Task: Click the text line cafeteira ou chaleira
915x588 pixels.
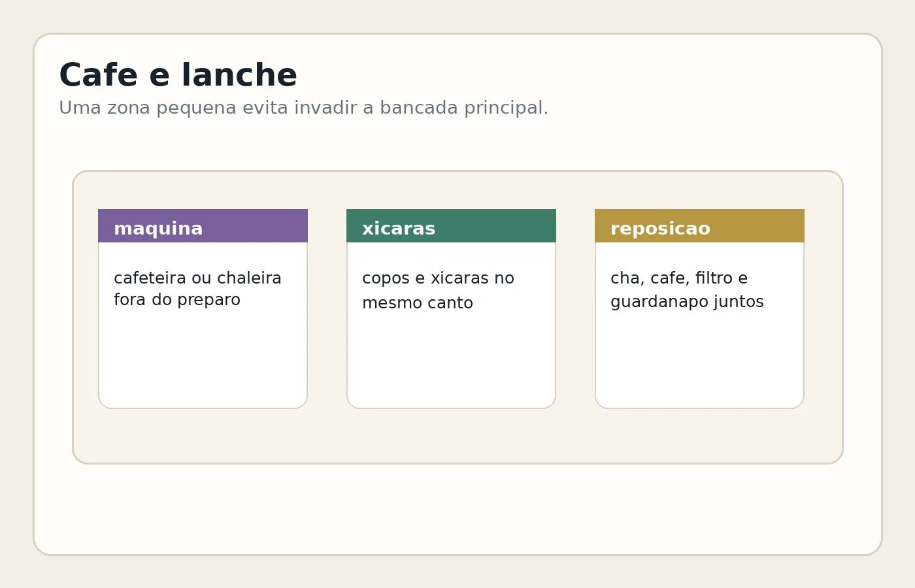Action: [x=197, y=278]
